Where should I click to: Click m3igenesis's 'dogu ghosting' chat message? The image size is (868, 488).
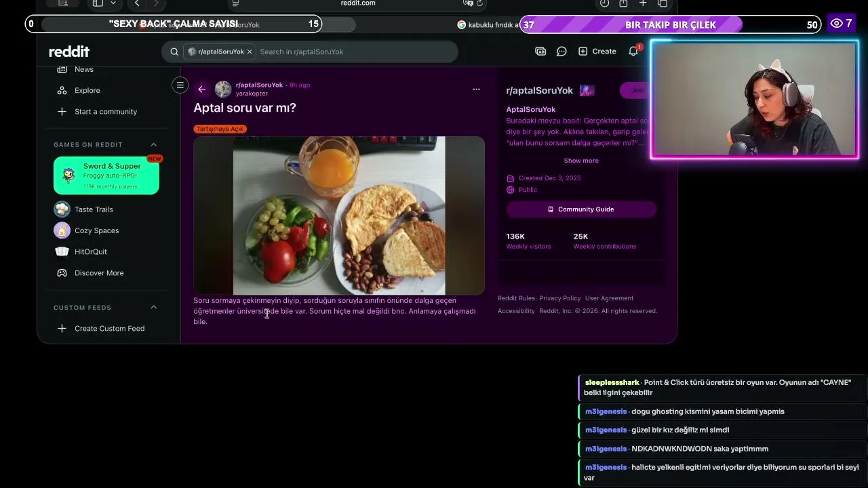[x=723, y=411]
